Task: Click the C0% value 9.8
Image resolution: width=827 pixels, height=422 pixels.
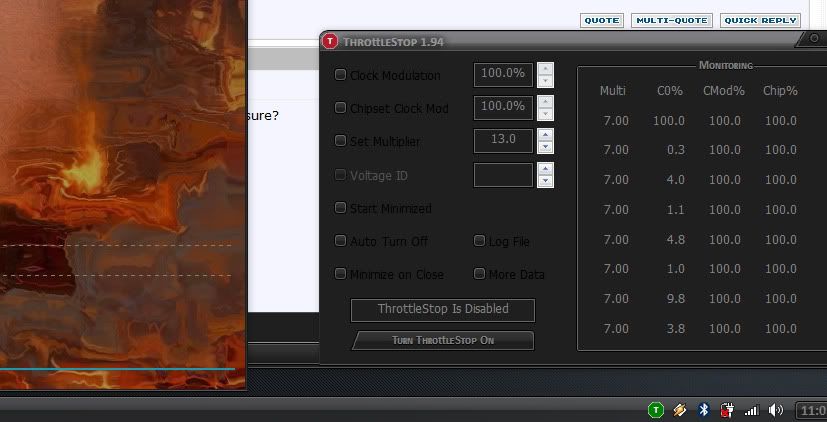Action: tap(676, 299)
